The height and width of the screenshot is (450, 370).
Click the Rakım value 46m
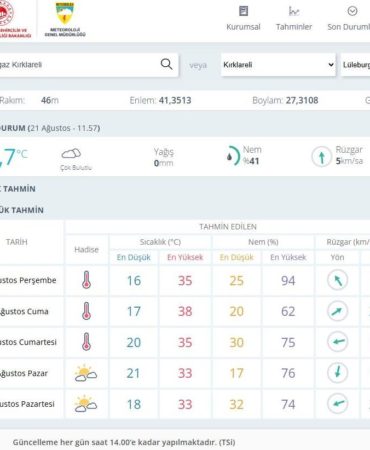50,100
